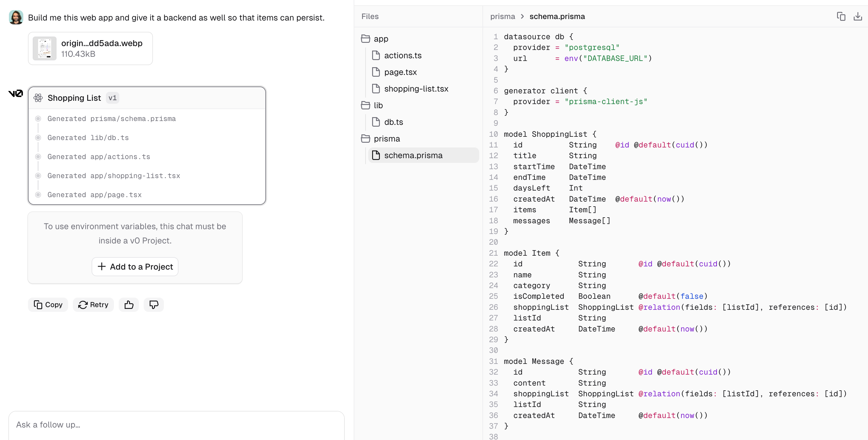Click the Retry button below the response
This screenshot has height=440, width=868.
click(x=93, y=304)
